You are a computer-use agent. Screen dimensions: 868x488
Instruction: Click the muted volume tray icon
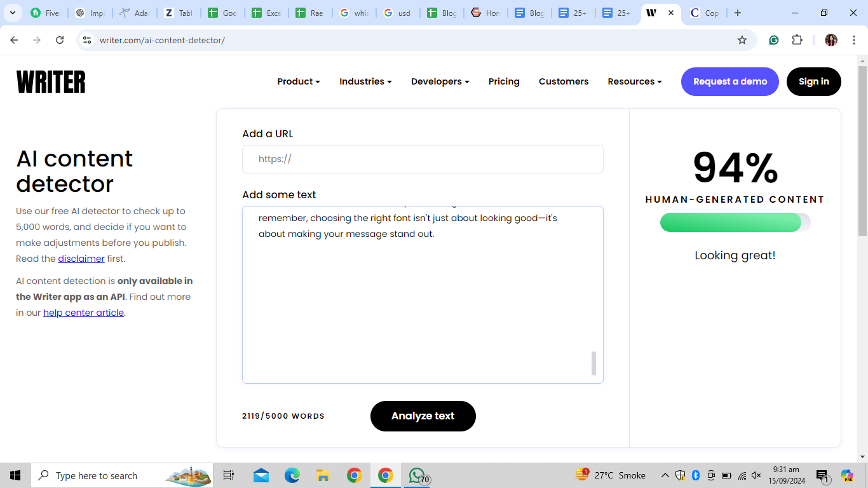(756, 475)
